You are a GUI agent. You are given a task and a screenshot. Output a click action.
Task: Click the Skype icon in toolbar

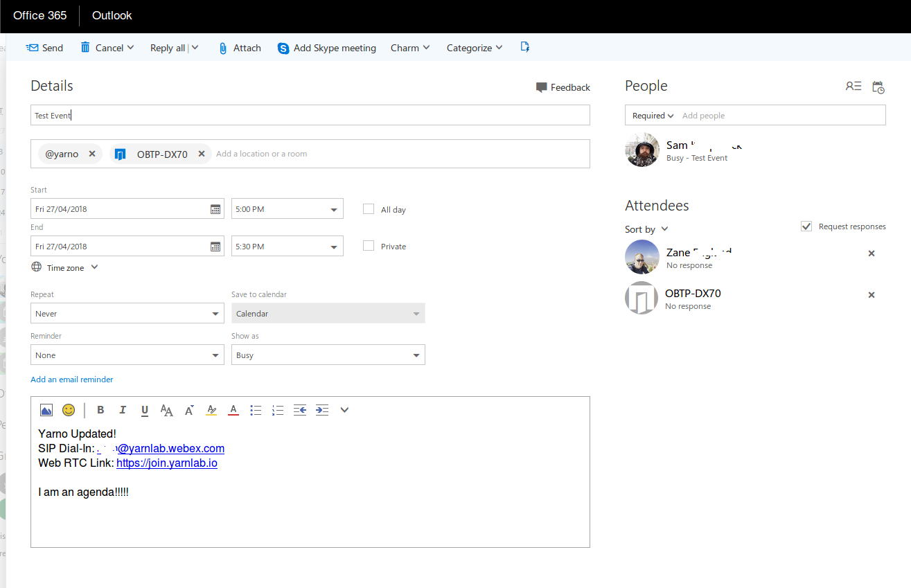283,48
